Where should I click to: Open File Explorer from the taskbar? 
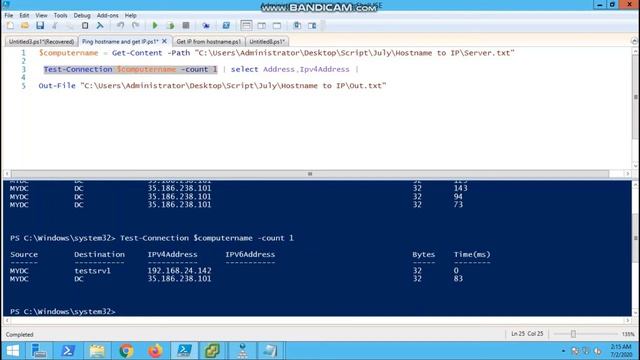tap(97, 351)
